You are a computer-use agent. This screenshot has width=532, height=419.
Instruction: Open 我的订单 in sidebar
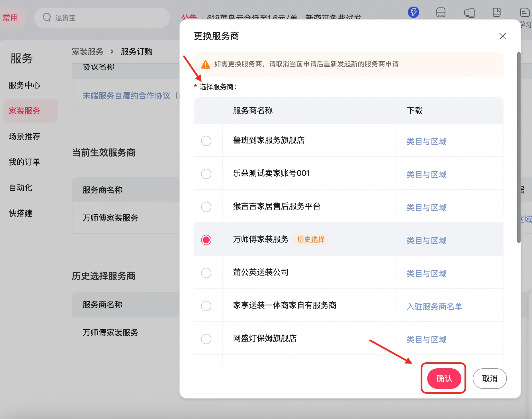24,162
